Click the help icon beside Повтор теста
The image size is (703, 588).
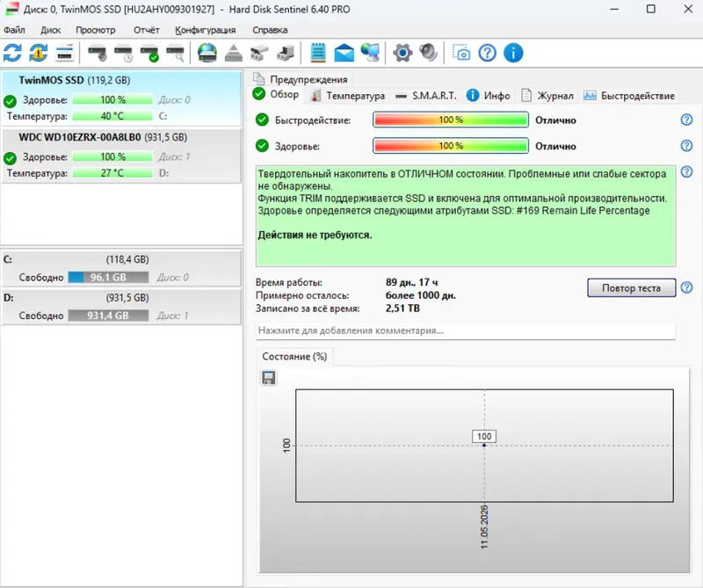coord(686,287)
